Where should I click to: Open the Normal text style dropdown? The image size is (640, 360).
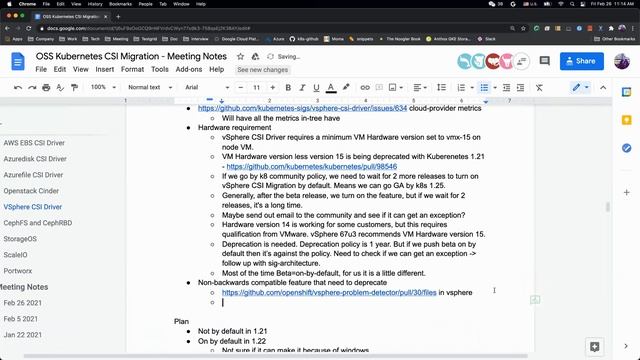150,87
